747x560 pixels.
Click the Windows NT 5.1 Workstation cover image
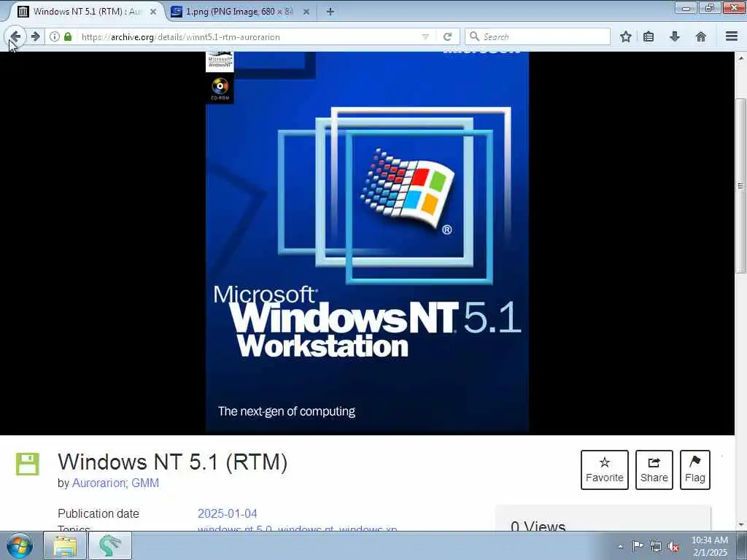[x=368, y=242]
